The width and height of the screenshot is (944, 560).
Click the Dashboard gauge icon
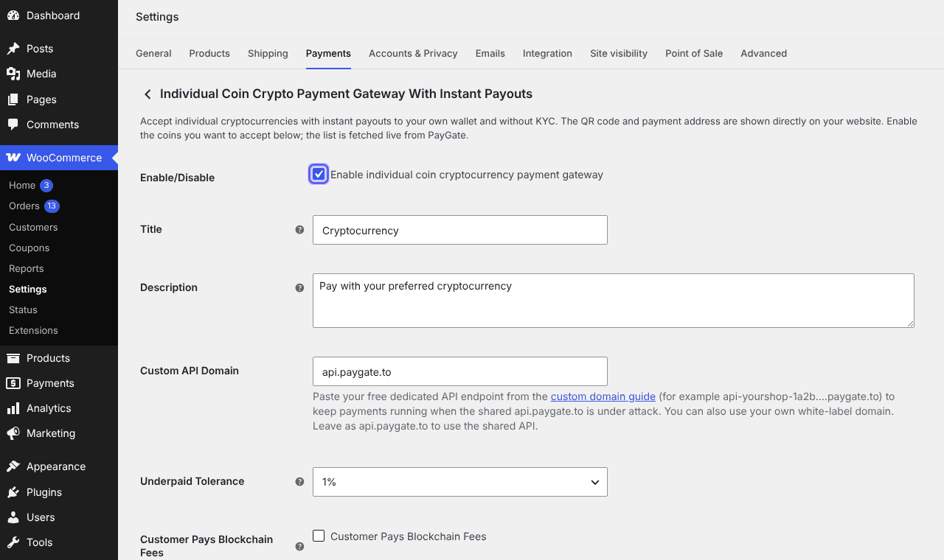13,15
